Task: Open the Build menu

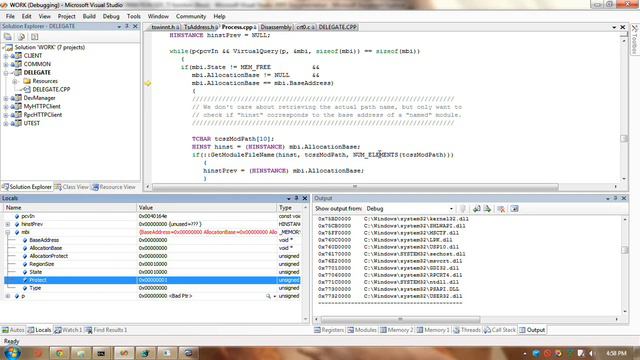Action: click(x=89, y=16)
